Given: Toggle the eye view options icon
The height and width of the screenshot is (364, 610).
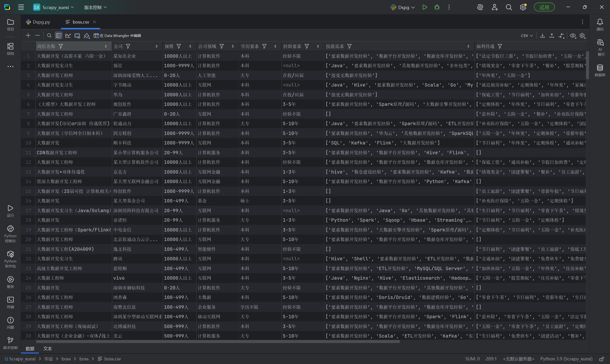Looking at the screenshot, I should 573,36.
